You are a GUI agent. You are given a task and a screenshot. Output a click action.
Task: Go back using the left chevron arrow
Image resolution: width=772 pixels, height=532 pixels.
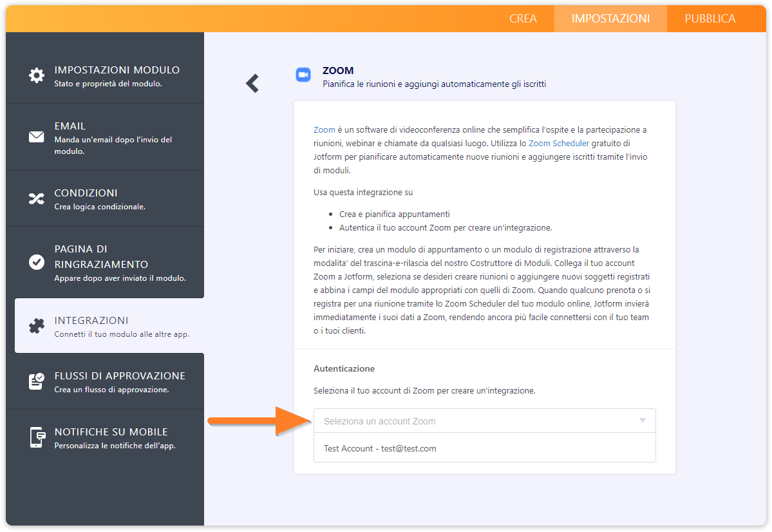pyautogui.click(x=252, y=83)
